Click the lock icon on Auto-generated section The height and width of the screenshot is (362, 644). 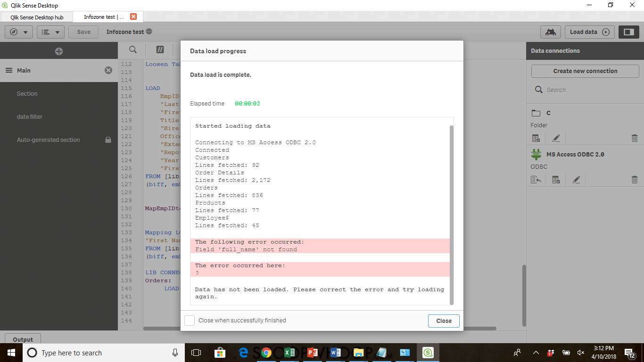tap(108, 140)
